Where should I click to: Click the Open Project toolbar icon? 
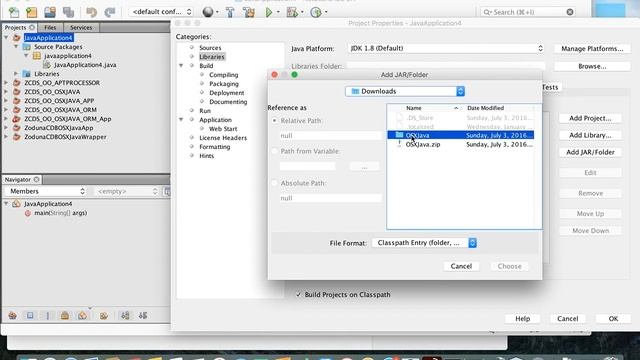pyautogui.click(x=50, y=12)
